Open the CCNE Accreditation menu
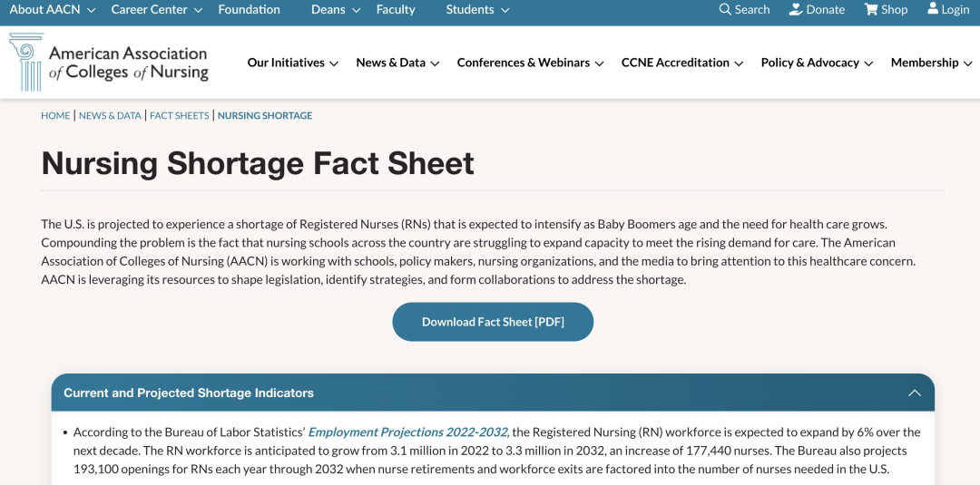Screen dimensions: 980x485 coord(681,63)
